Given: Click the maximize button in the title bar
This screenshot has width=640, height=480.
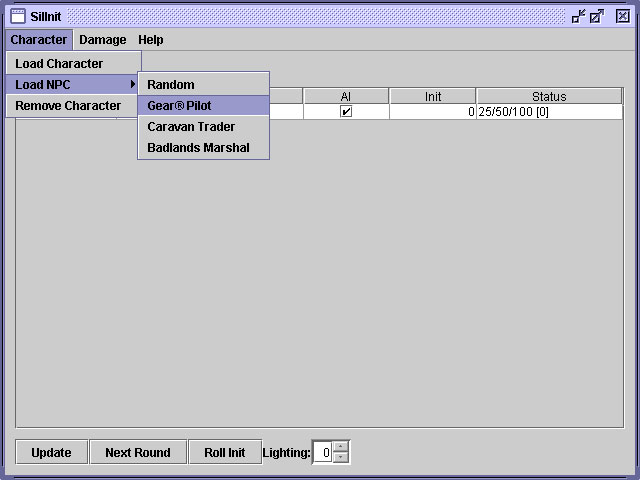Looking at the screenshot, I should (597, 16).
